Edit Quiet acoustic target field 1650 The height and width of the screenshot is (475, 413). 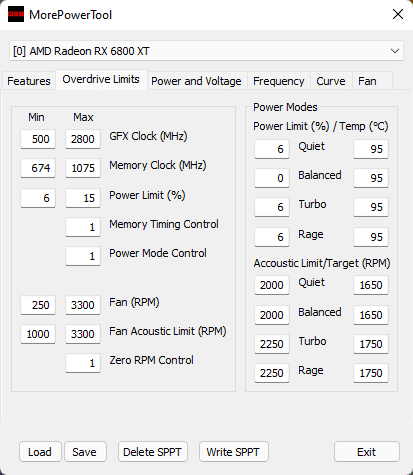pos(371,285)
